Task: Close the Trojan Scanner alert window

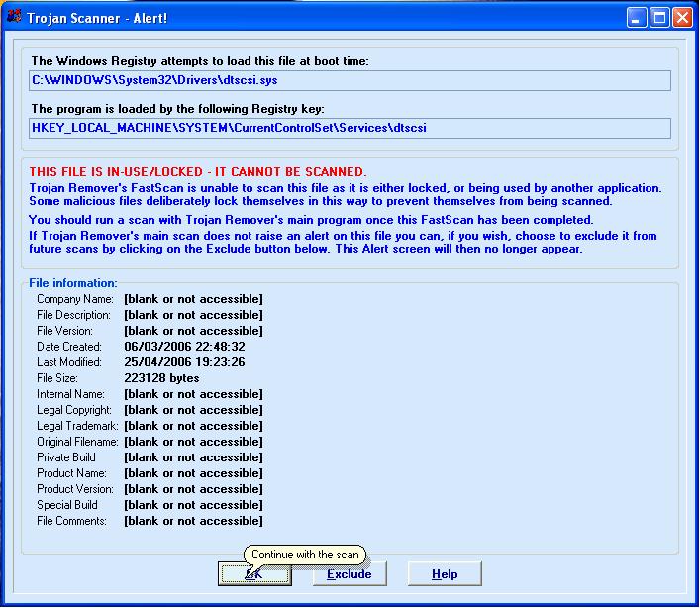Action: point(683,17)
